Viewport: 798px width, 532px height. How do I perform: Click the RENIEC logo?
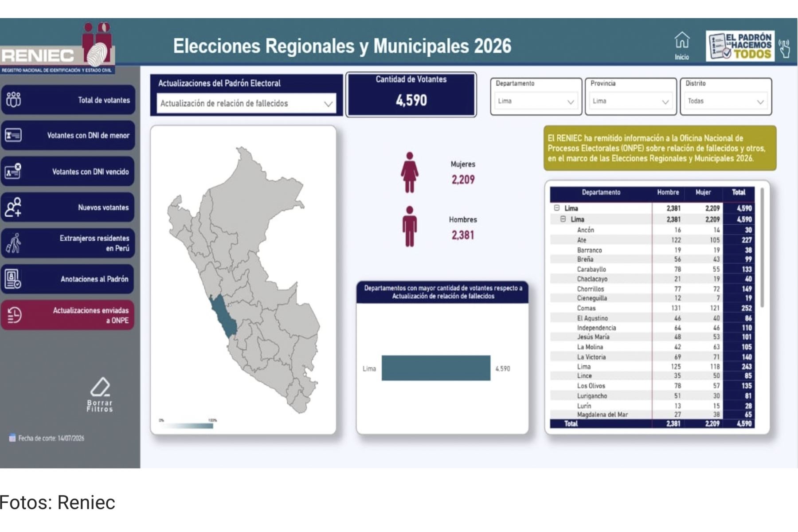57,48
